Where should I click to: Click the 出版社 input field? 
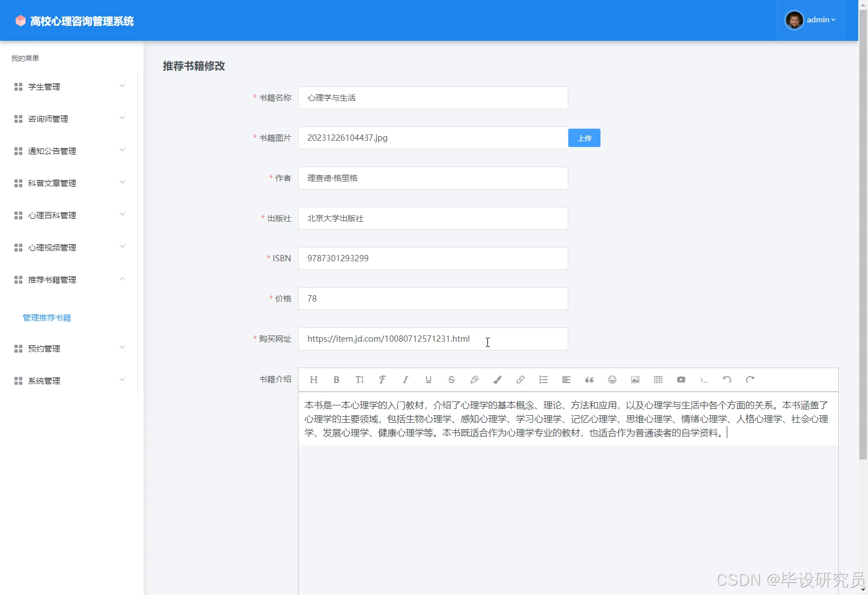433,218
